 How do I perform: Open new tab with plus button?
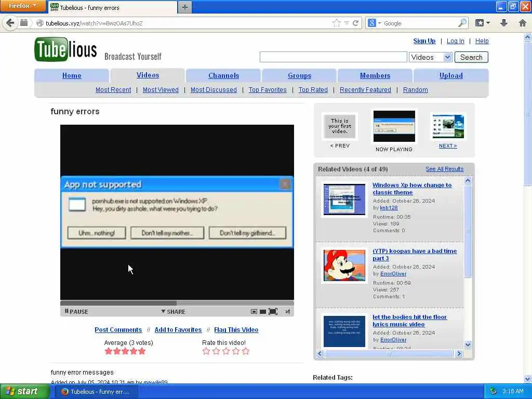coord(185,7)
